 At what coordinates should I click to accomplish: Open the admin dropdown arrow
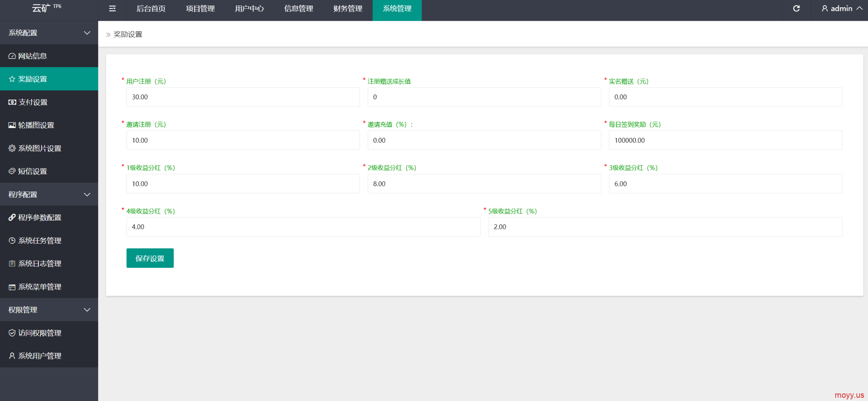pos(859,8)
